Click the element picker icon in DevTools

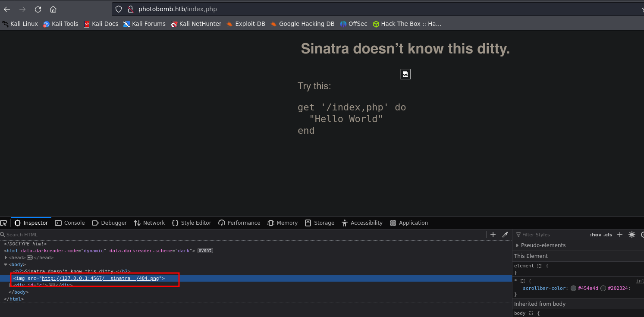(3, 223)
